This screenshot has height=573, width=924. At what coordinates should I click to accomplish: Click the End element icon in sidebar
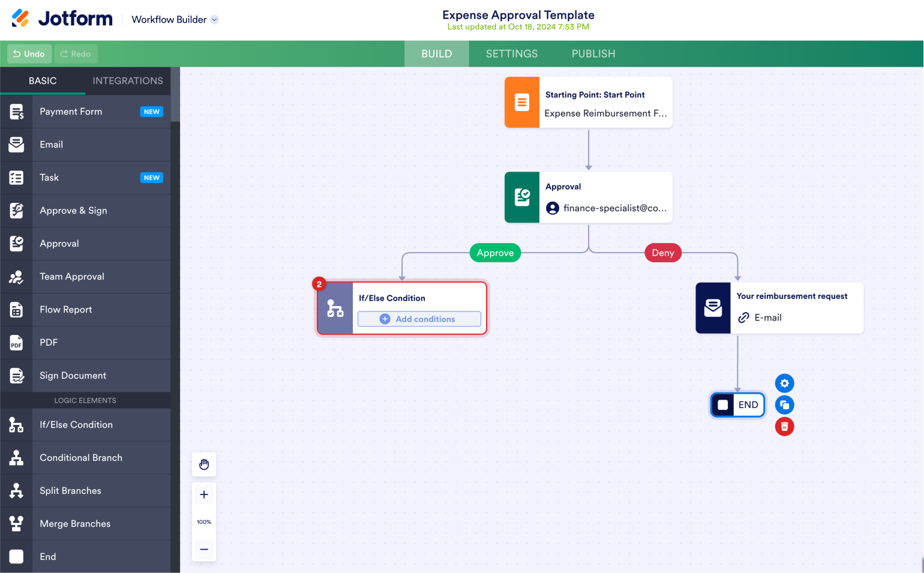click(16, 557)
